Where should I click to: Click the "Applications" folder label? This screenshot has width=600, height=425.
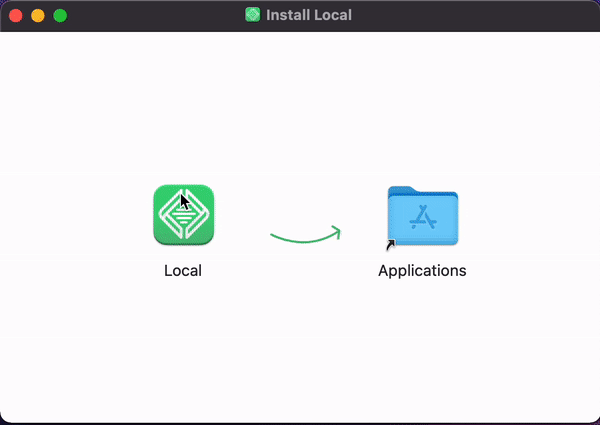422,271
